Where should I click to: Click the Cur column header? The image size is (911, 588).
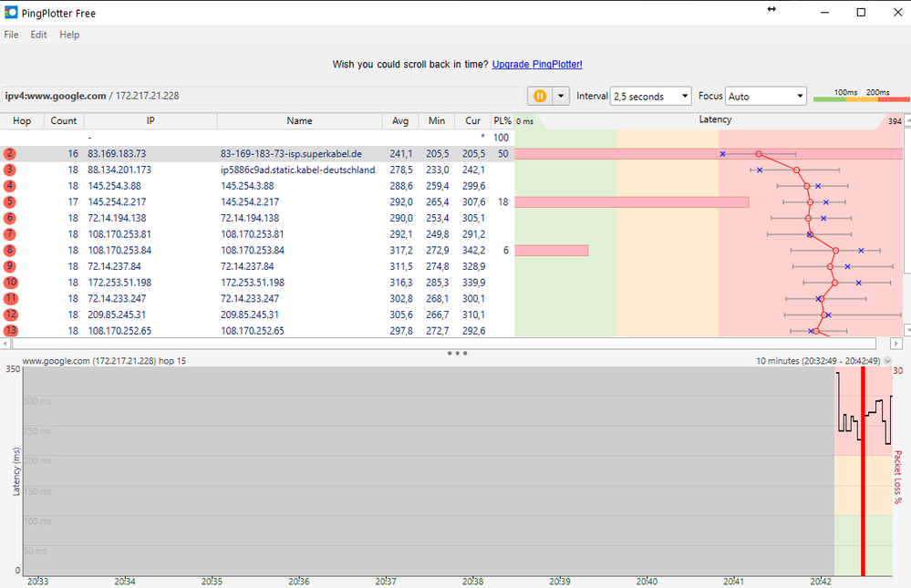coord(473,121)
